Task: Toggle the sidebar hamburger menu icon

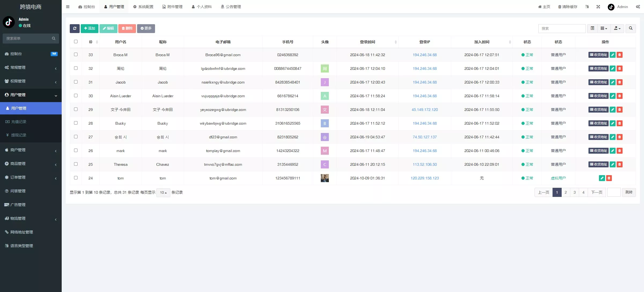Action: 68,7
